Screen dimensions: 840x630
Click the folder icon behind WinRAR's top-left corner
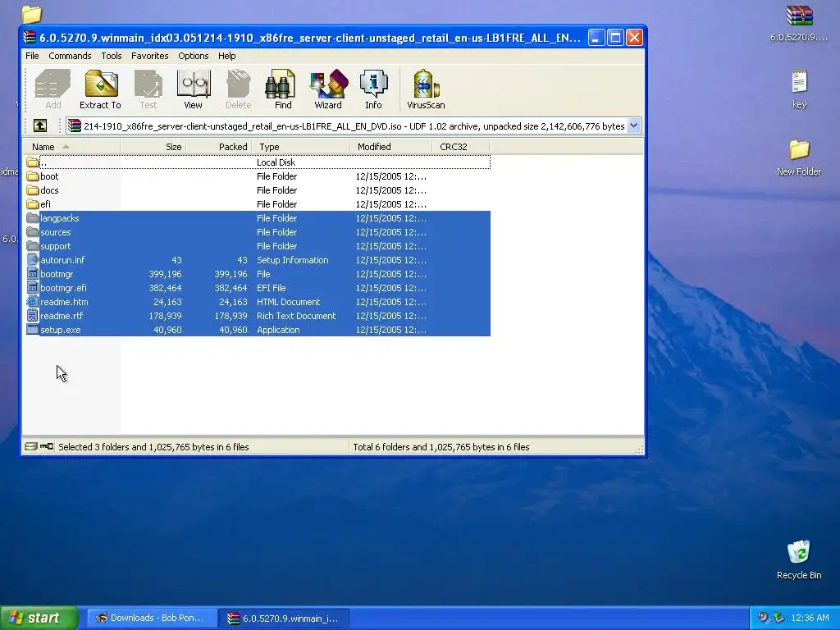32,14
